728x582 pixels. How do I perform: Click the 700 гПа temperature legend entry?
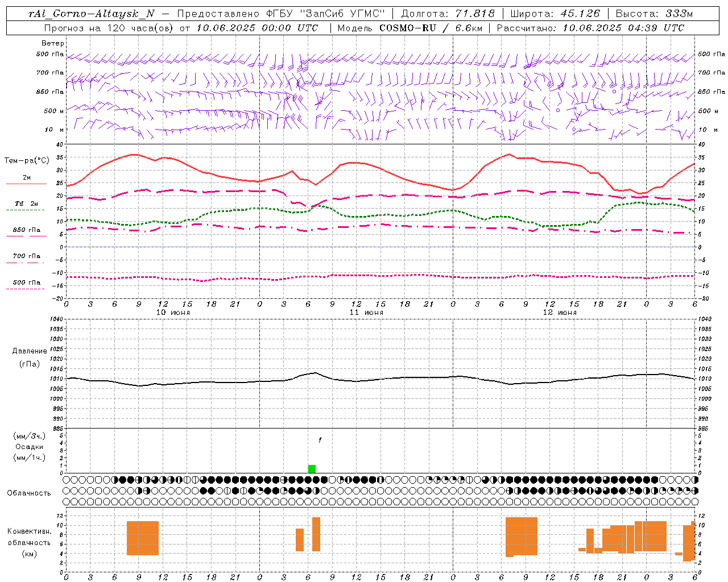click(26, 256)
